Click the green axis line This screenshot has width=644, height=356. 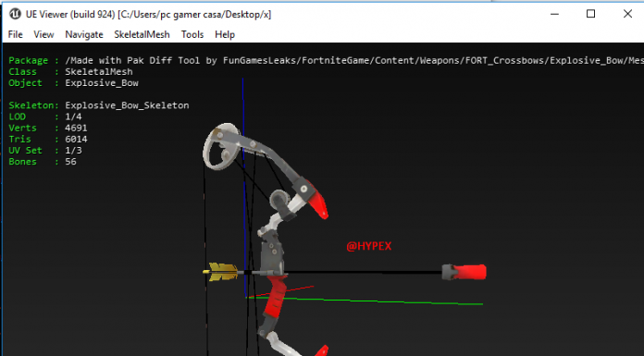click(365, 301)
